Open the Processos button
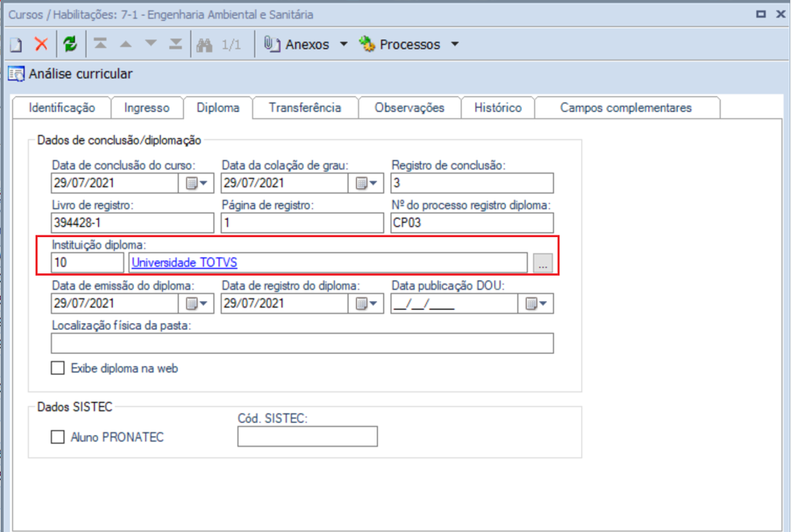Screen dimensions: 791x532 pyautogui.click(x=400, y=44)
